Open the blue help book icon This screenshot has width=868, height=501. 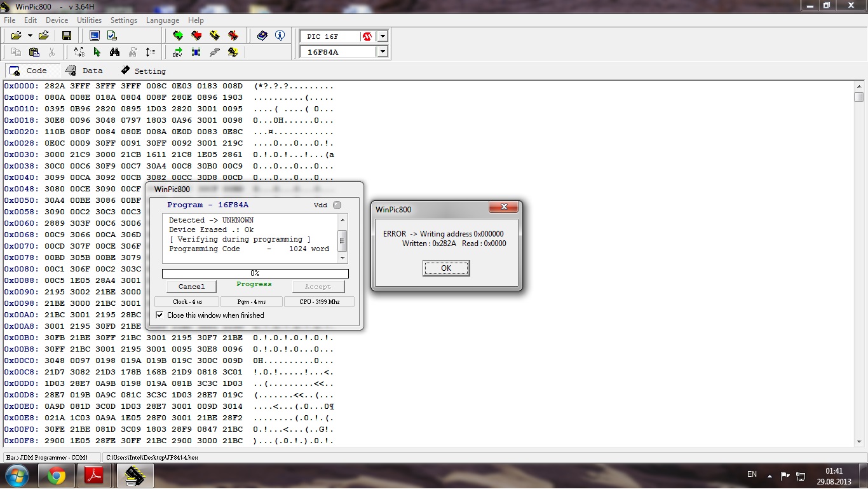coord(262,36)
